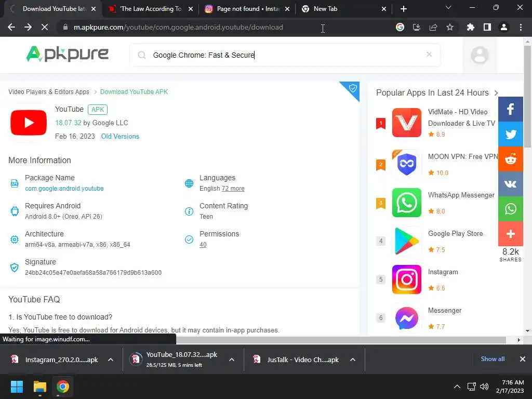
Task: Expand Instagram apk download options
Action: coord(111,360)
